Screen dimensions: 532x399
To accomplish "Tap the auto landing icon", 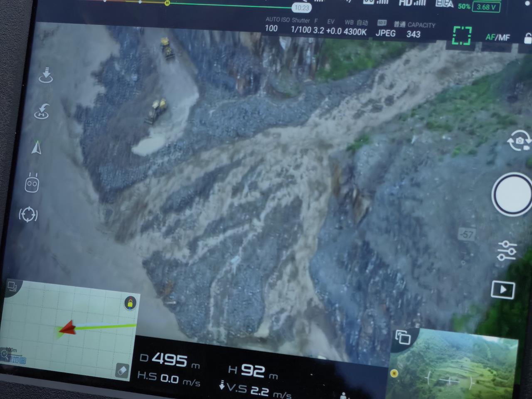I will point(46,75).
